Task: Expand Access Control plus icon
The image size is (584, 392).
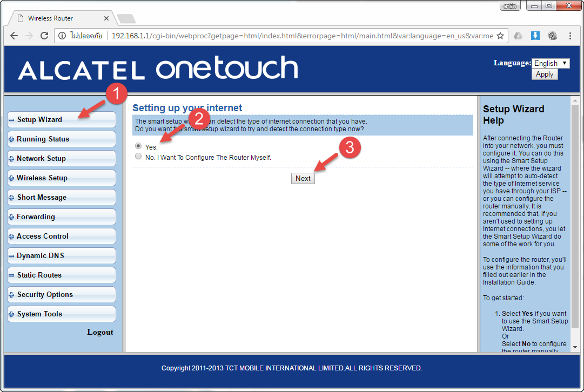Action: coord(11,236)
